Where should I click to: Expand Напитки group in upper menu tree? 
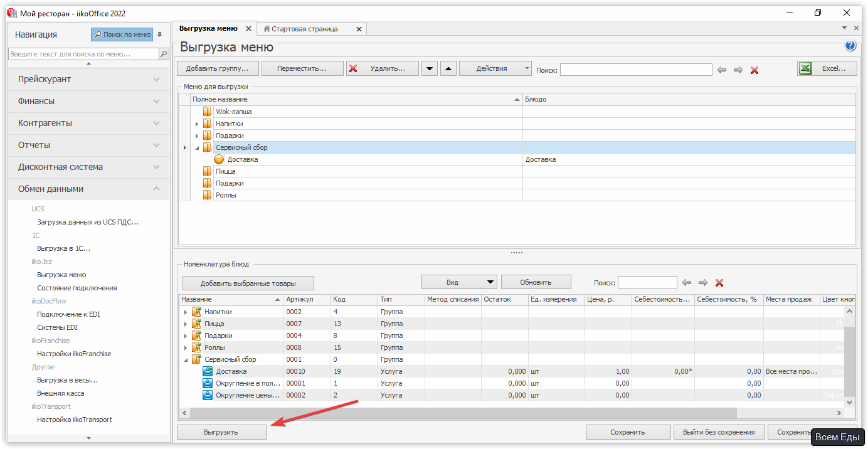click(x=196, y=124)
